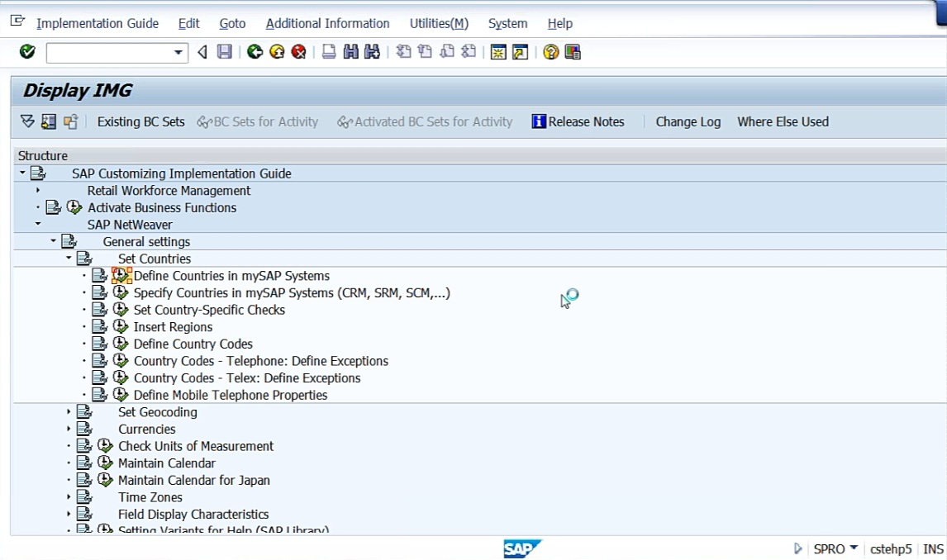Screen dimensions: 947x560
Task: Click the red Cancel icon
Action: [298, 52]
